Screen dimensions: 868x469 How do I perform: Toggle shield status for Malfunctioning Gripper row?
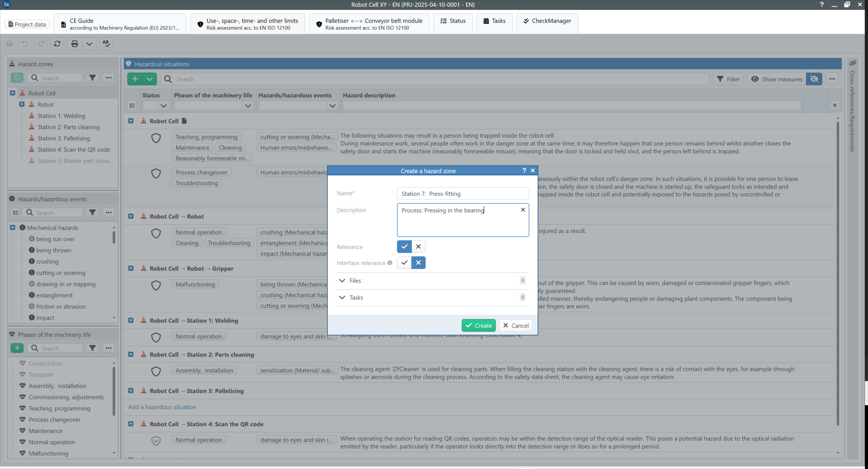156,285
